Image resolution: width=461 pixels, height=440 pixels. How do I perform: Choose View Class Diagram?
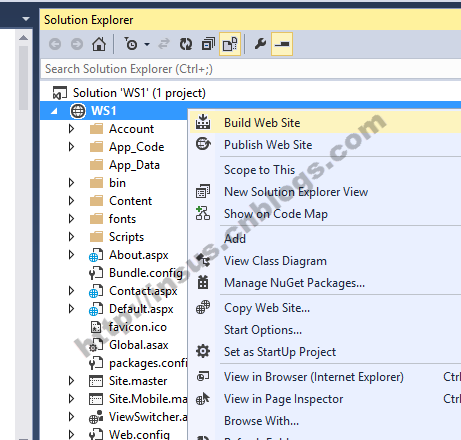click(x=326, y=261)
